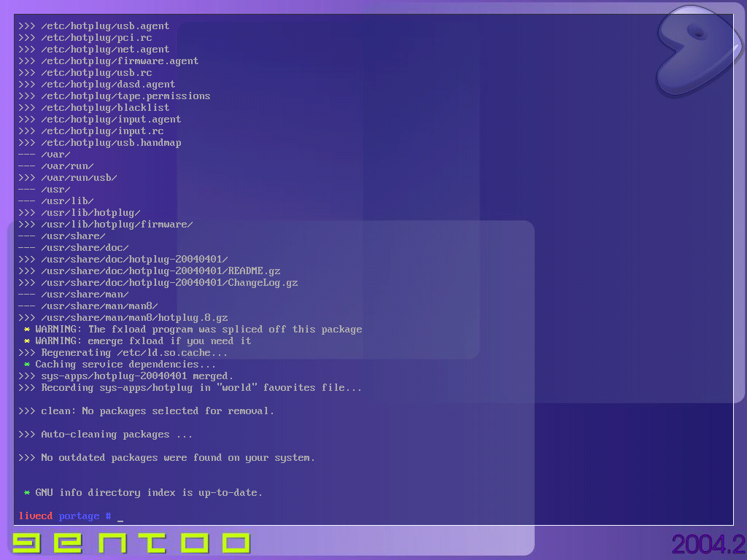747x560 pixels.
Task: Click the /etc/hotplug/usb.agent line
Action: click(94, 26)
